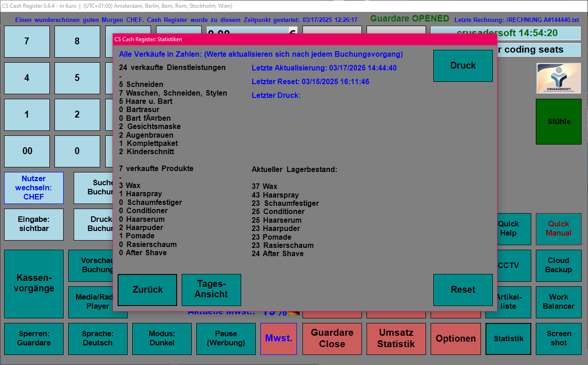Open the Quick Manual
Image resolution: width=588 pixels, height=365 pixels.
point(559,229)
